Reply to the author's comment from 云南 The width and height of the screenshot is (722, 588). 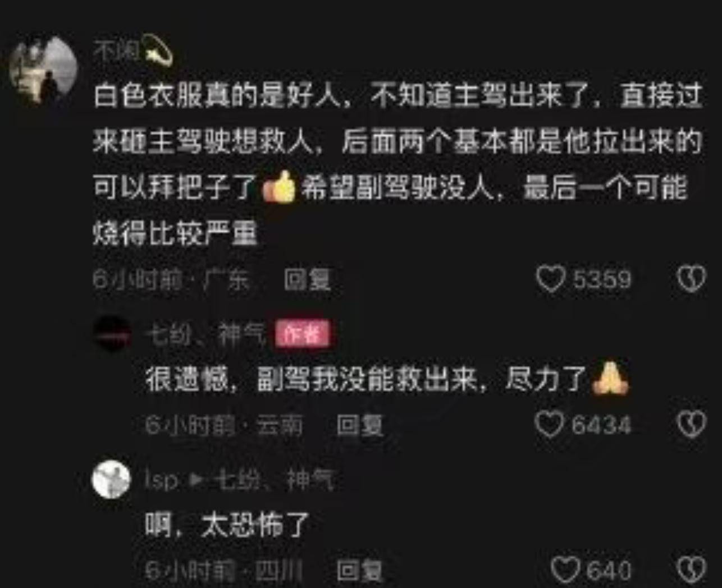359,425
